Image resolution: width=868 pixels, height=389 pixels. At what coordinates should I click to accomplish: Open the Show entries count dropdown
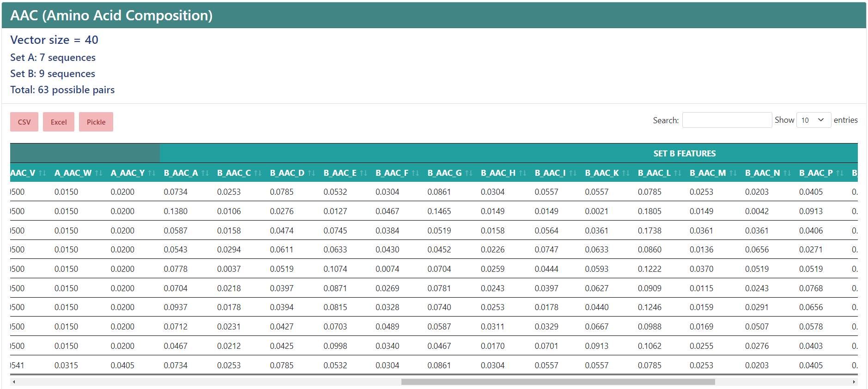pos(813,120)
